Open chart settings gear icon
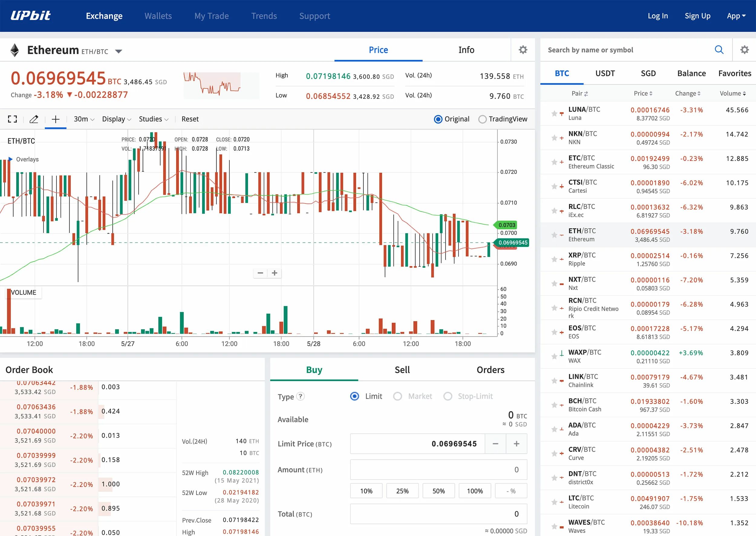Screen dimensions: 756x536 point(523,50)
